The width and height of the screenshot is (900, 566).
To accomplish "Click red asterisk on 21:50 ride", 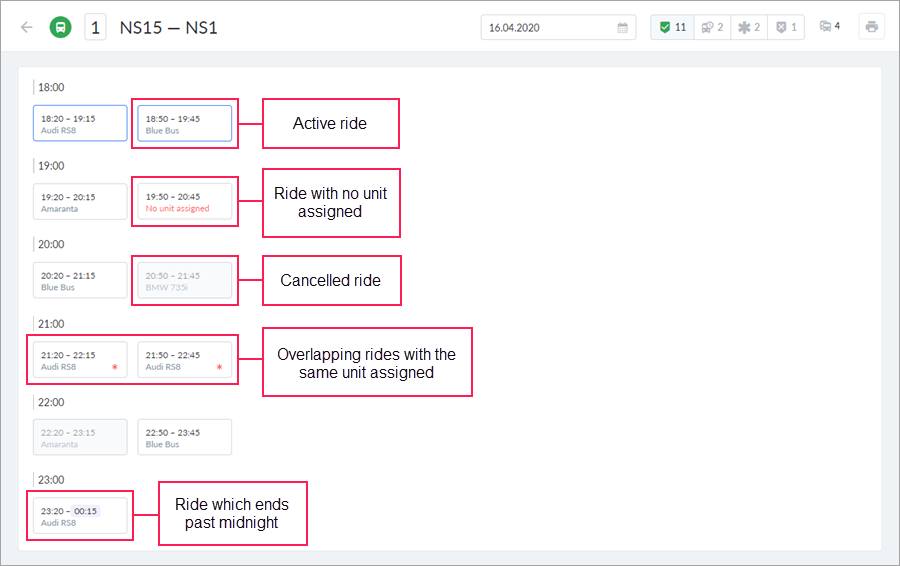I will click(219, 368).
